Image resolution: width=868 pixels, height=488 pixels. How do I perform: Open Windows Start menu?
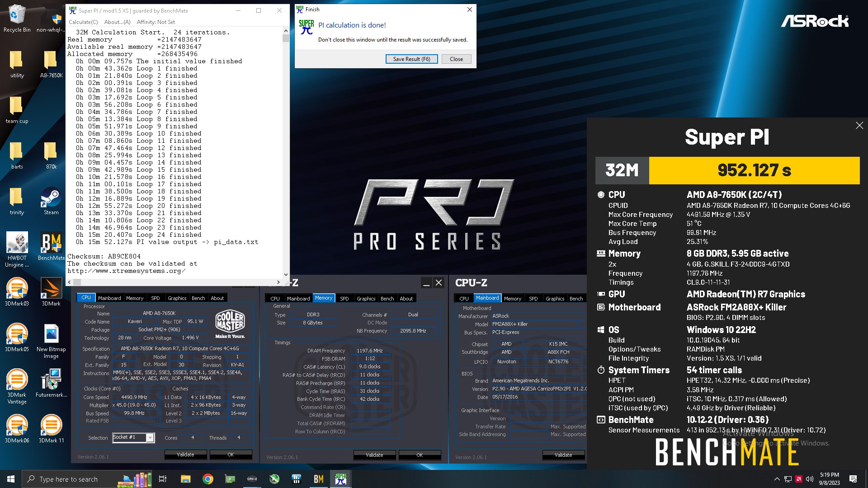pyautogui.click(x=11, y=479)
